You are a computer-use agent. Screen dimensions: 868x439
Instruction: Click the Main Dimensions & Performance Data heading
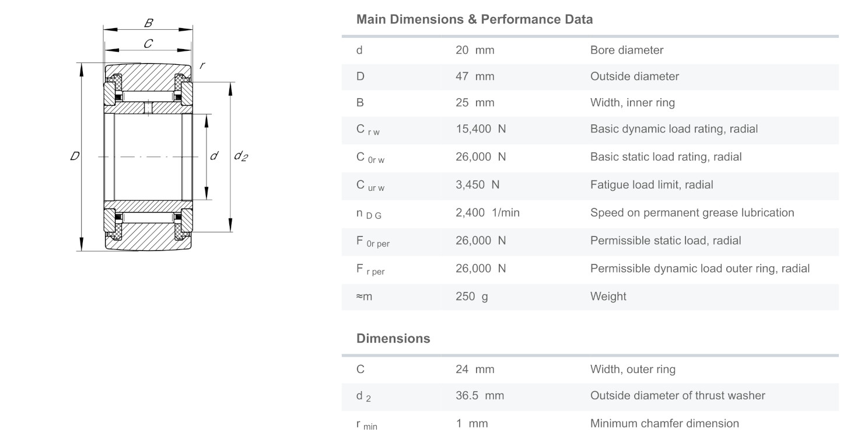pyautogui.click(x=474, y=19)
